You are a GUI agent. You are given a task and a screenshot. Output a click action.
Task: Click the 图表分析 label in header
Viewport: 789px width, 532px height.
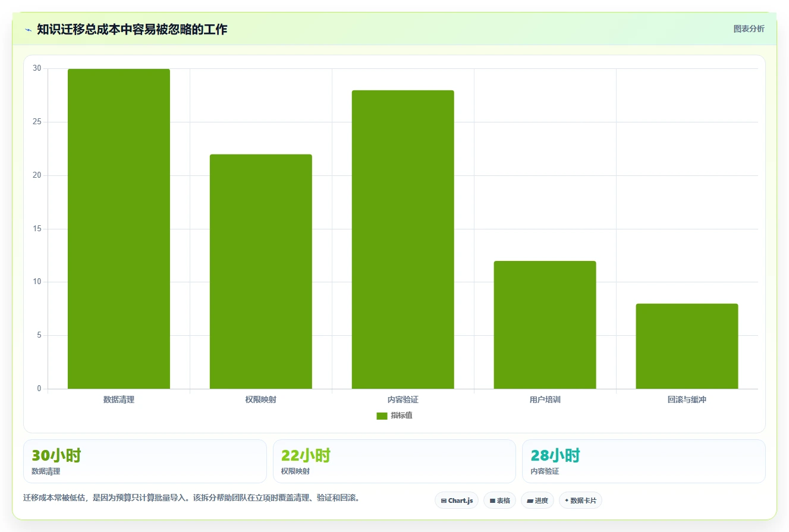[x=749, y=29]
